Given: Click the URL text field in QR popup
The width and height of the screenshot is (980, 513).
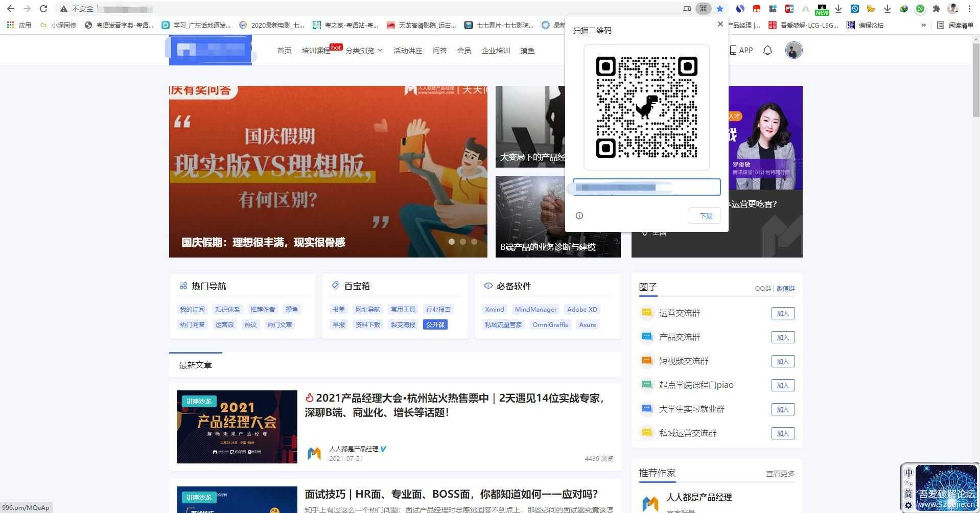Looking at the screenshot, I should (x=646, y=187).
